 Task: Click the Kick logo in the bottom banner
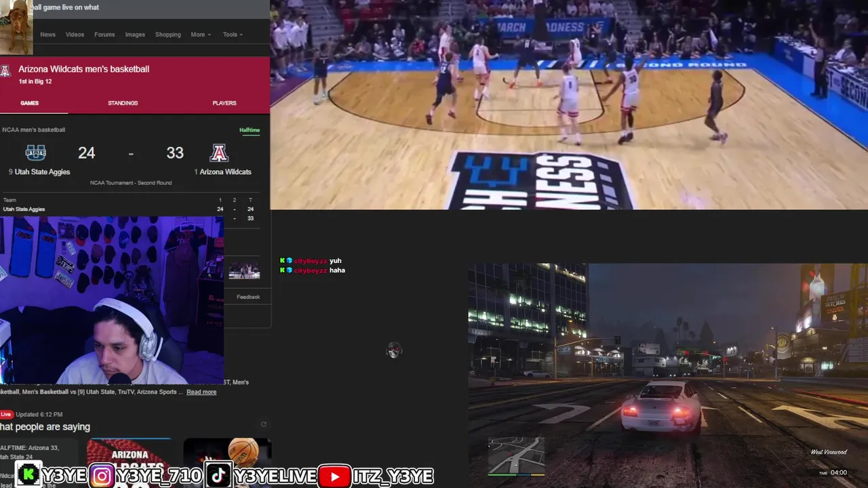coord(28,476)
